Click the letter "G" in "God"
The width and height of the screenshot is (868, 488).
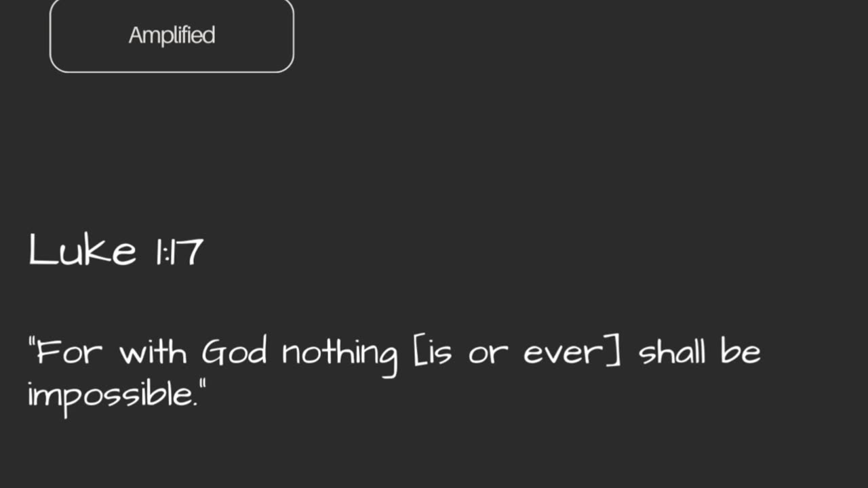click(x=213, y=352)
